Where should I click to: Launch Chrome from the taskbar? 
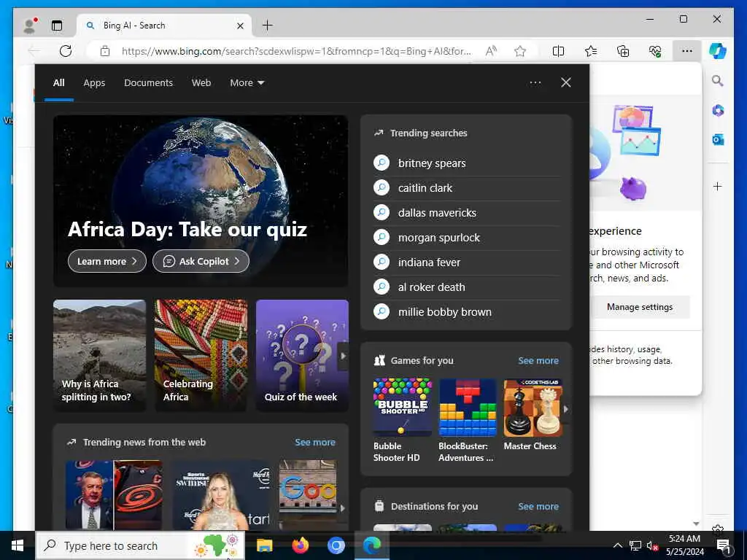[x=336, y=545]
